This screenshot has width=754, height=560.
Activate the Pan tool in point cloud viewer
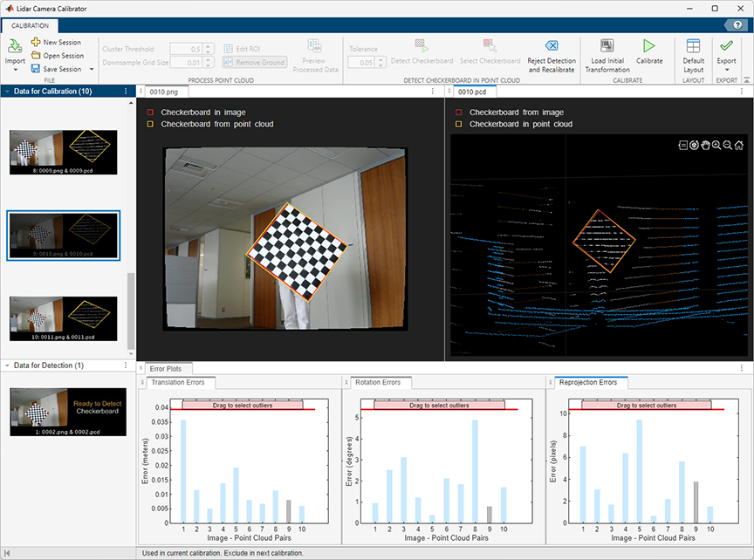pyautogui.click(x=705, y=145)
